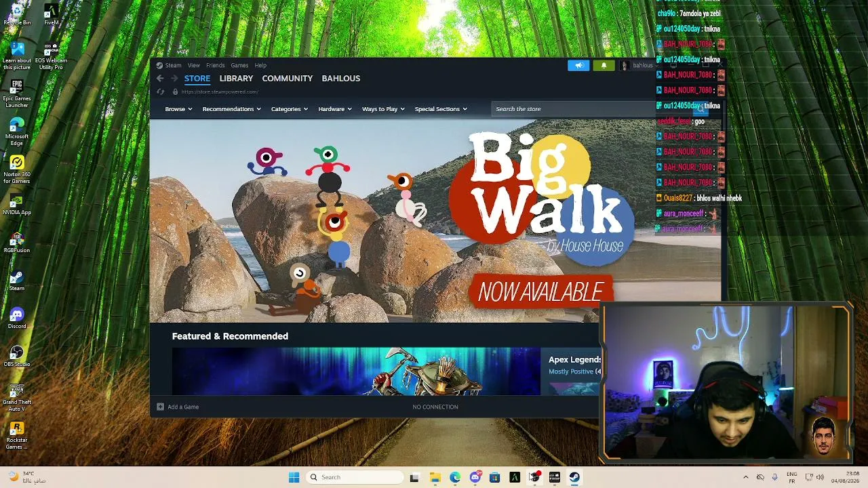Launch FiveM desktop shortcut
Image resolution: width=868 pixels, height=488 pixels.
tap(51, 14)
